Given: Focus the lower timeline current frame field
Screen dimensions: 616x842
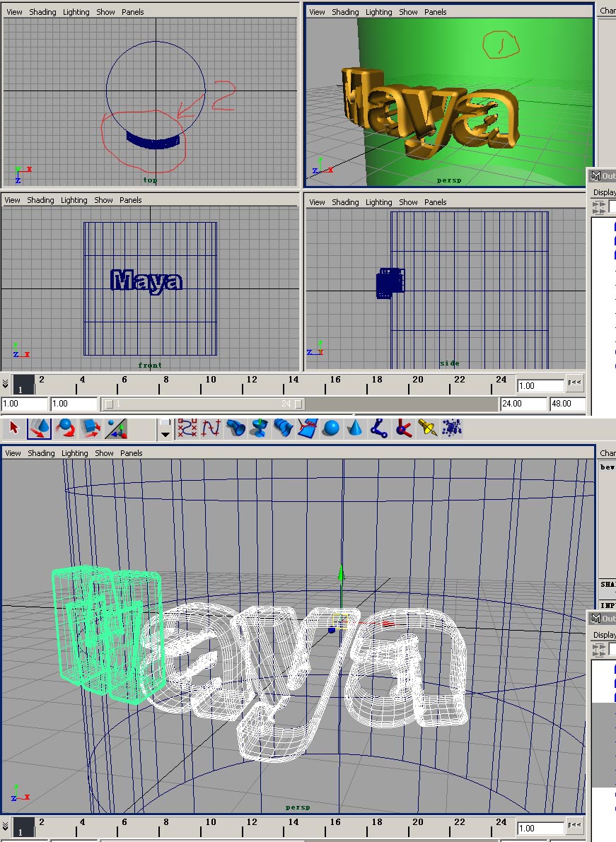Looking at the screenshot, I should coord(540,829).
